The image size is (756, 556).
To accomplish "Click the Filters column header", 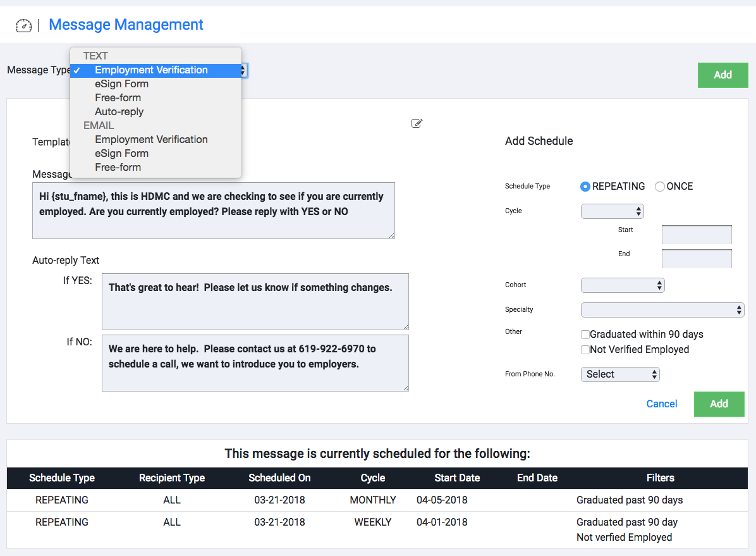I will [661, 478].
